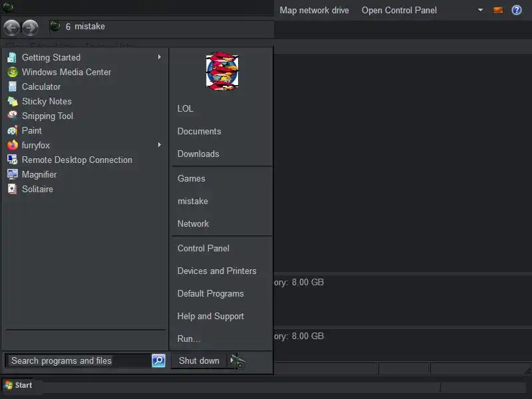
Task: Launch Snipping Tool icon
Action: [x=12, y=116]
